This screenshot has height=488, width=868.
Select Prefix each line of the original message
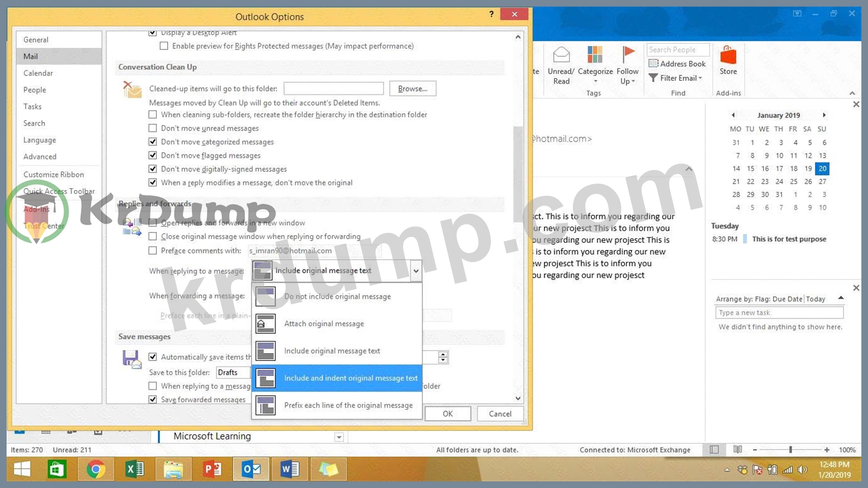(337, 405)
